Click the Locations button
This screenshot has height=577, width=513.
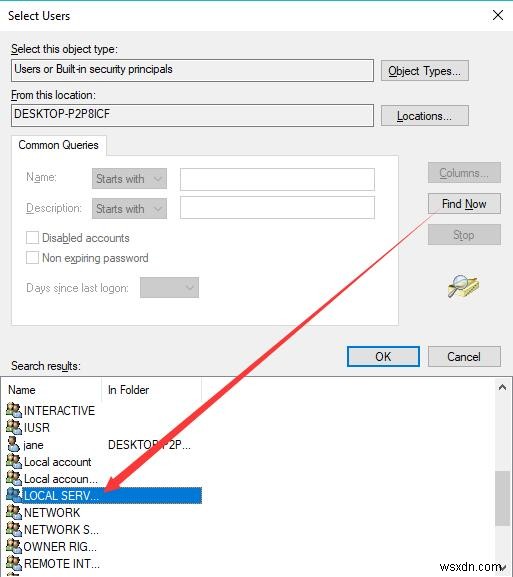[x=425, y=116]
